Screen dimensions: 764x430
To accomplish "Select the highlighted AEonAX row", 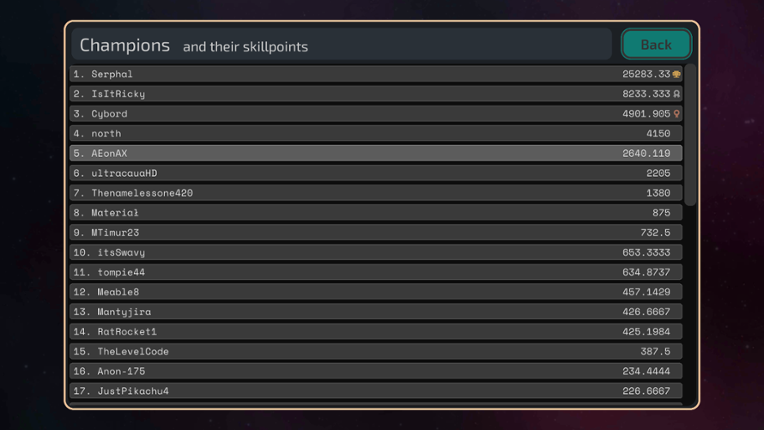I will pos(375,153).
